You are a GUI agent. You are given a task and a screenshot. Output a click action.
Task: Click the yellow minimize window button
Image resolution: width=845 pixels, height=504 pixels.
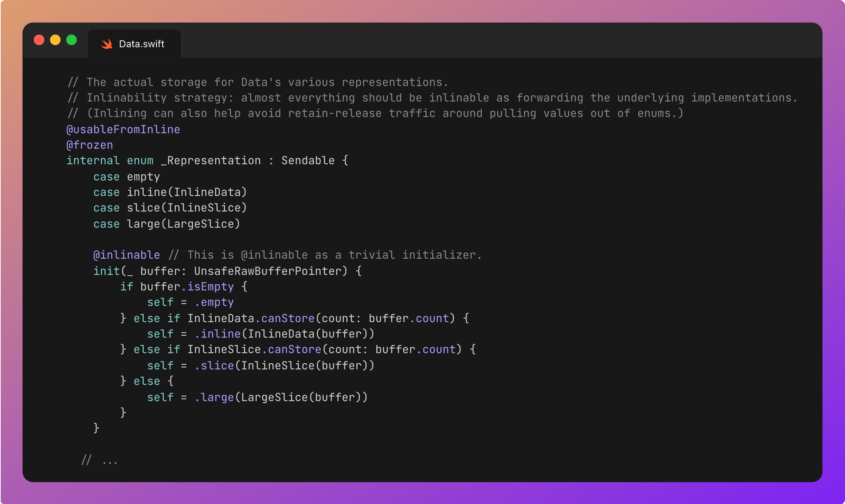pos(55,40)
